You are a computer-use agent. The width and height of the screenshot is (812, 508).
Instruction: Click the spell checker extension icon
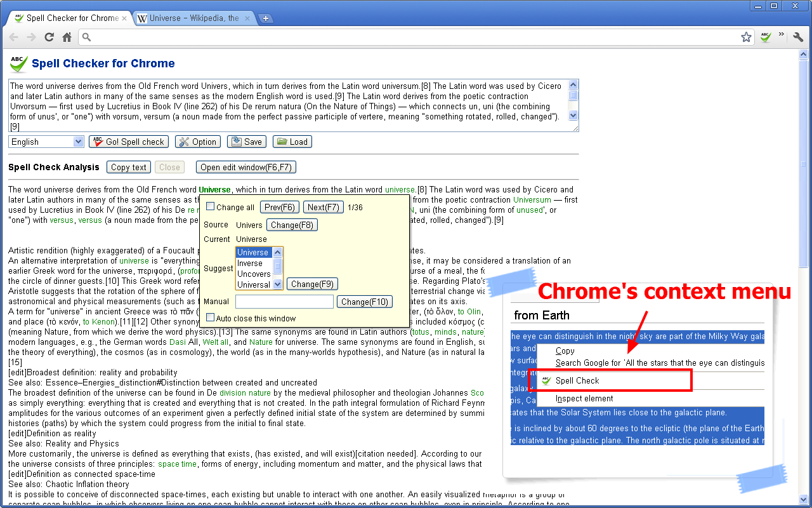(x=765, y=37)
